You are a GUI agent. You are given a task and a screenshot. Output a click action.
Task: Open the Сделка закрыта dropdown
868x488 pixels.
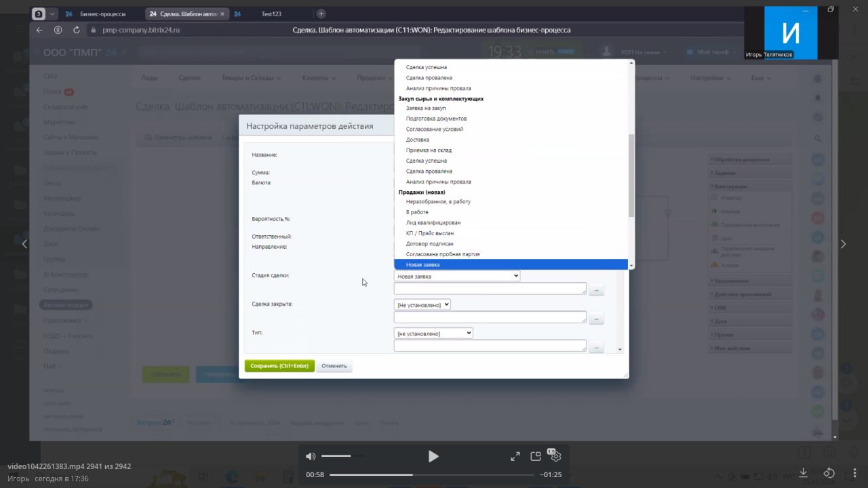click(422, 305)
